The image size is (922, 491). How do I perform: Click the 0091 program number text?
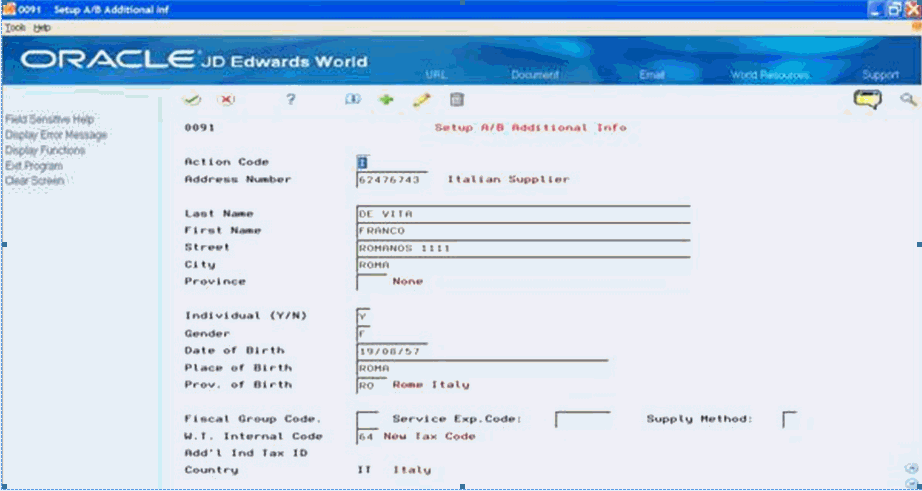click(x=200, y=128)
